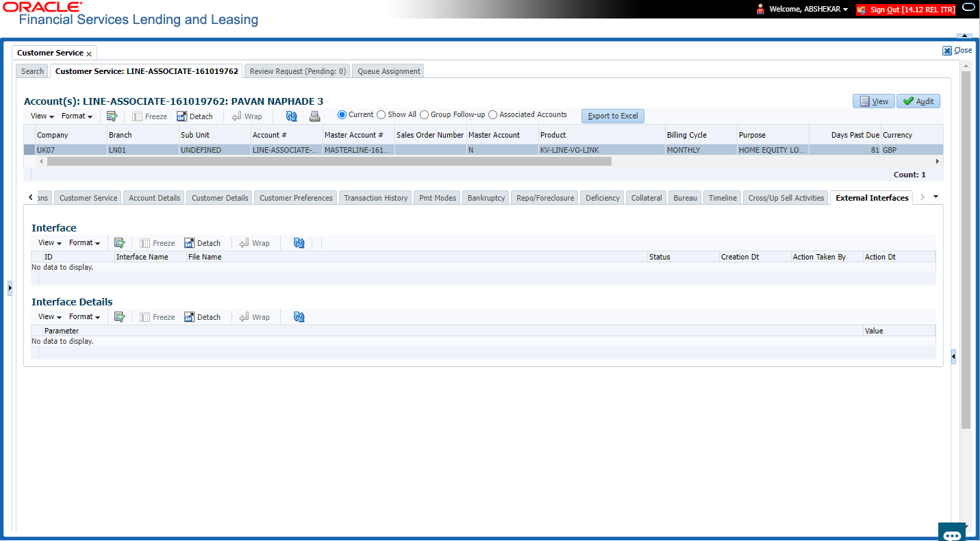Open the sub-tab overflow list dropdown arrow
980x541 pixels.
pos(936,197)
